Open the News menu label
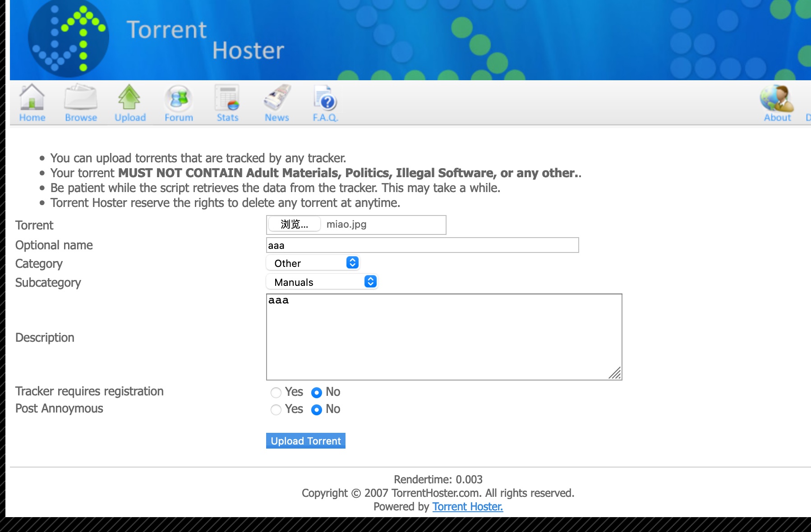Image resolution: width=811 pixels, height=532 pixels. coord(276,118)
